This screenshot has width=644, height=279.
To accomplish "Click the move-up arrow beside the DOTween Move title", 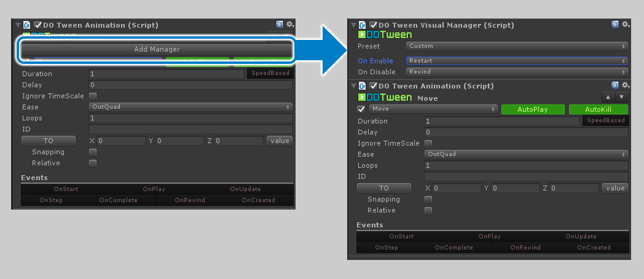I will 608,97.
